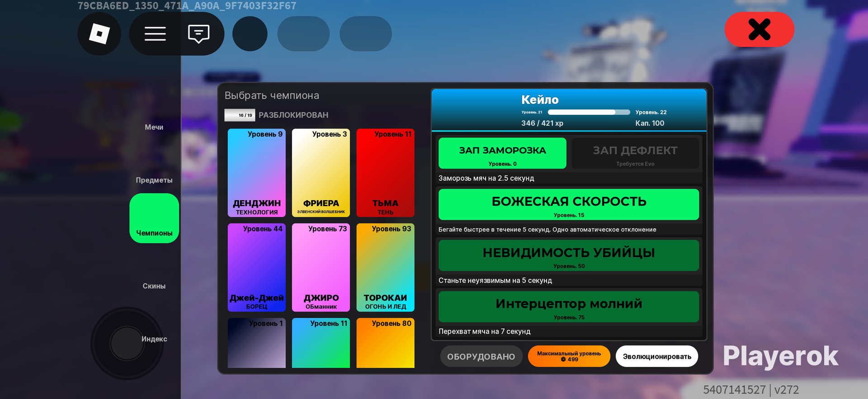The width and height of the screenshot is (868, 399).
Task: Select the БОЖЕСКАЯ СКОРОСТЬ ability
Action: (x=569, y=204)
